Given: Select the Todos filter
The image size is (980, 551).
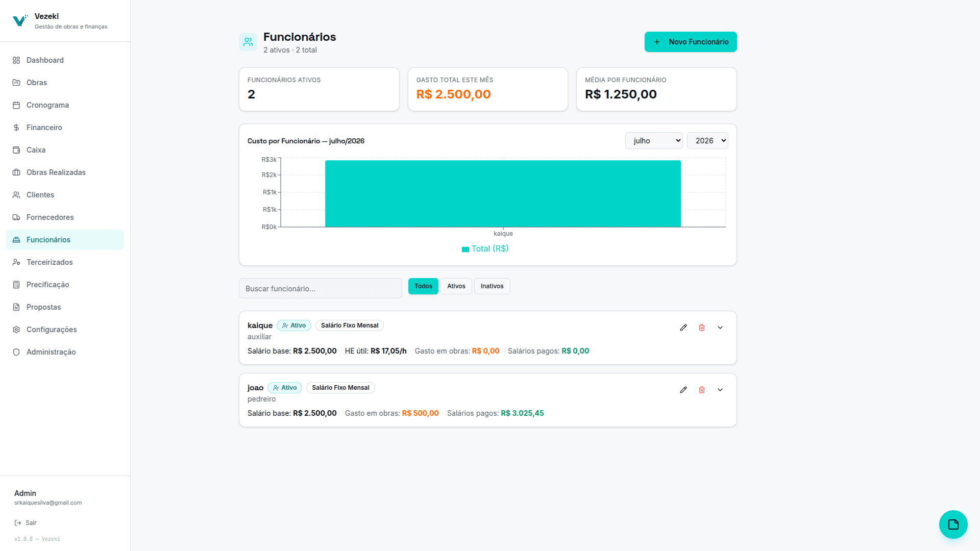Looking at the screenshot, I should 423,286.
